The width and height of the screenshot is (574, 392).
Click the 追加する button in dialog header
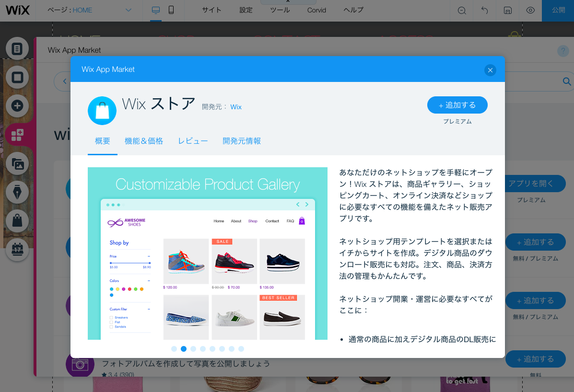coord(457,105)
